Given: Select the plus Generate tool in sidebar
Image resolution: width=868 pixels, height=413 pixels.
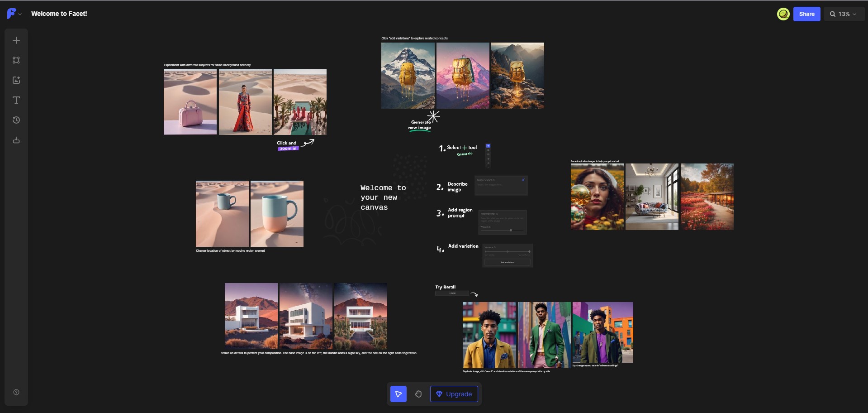Looking at the screenshot, I should (16, 40).
